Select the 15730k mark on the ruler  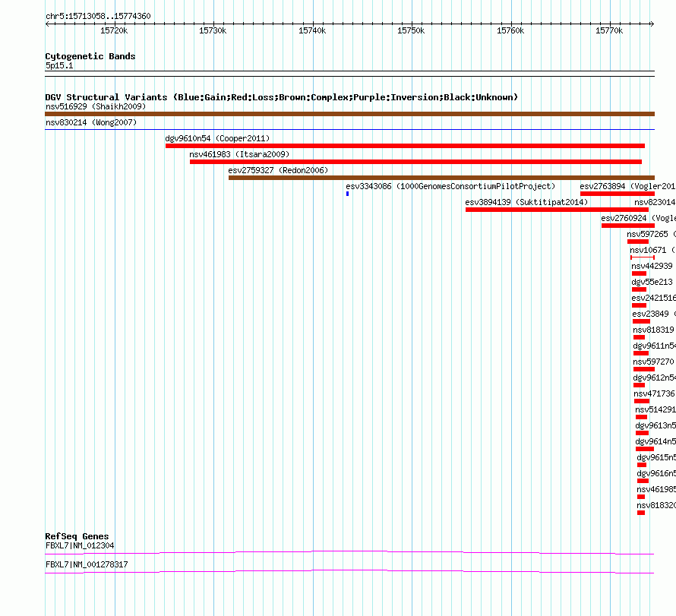(213, 30)
